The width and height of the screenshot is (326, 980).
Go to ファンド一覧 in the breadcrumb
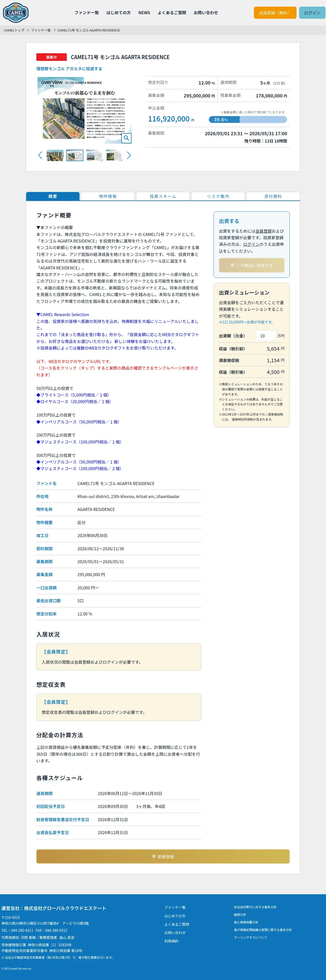41,30
